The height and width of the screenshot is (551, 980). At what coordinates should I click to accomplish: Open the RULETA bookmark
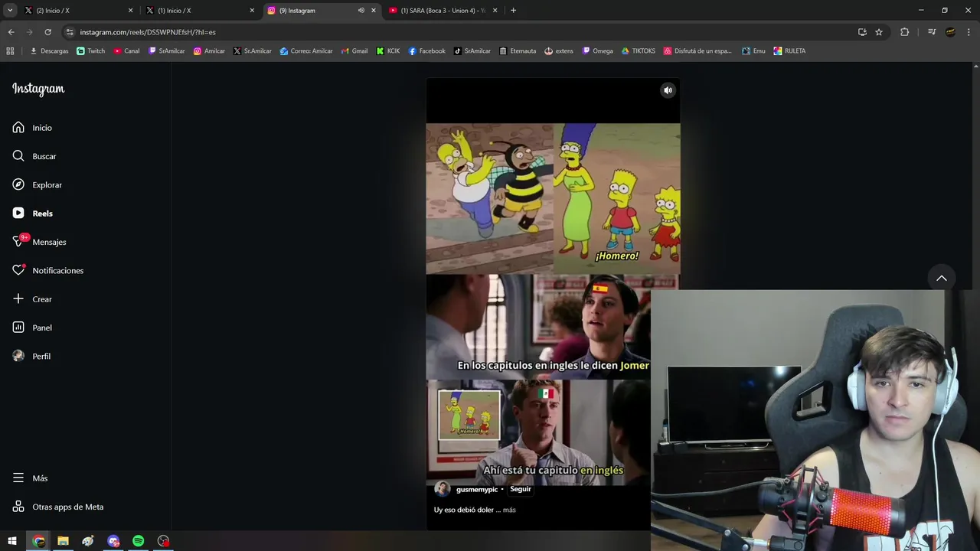click(789, 51)
